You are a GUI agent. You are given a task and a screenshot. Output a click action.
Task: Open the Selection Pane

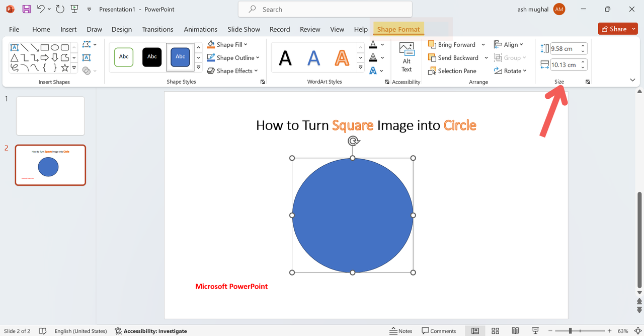point(452,71)
